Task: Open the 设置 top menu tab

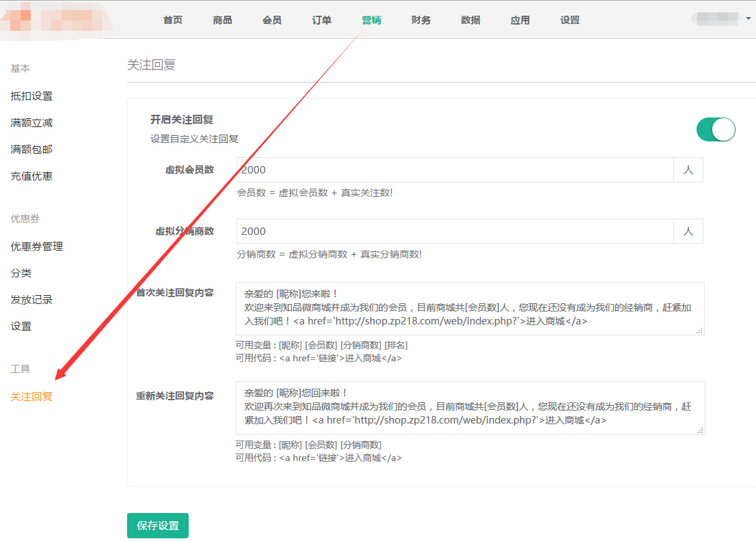Action: pos(570,20)
